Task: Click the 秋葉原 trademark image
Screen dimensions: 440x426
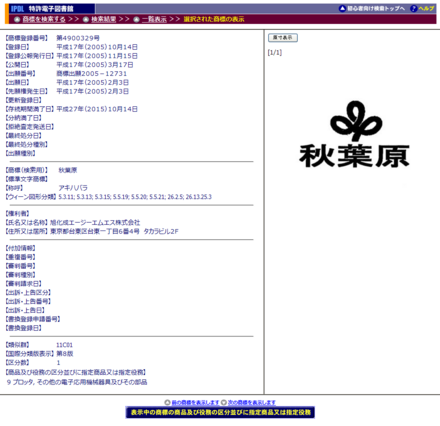Action: point(354,135)
